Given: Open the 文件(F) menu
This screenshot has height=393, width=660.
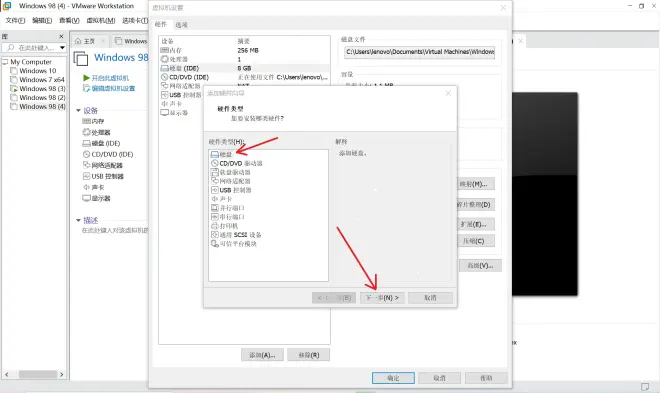Looking at the screenshot, I should point(15,20).
